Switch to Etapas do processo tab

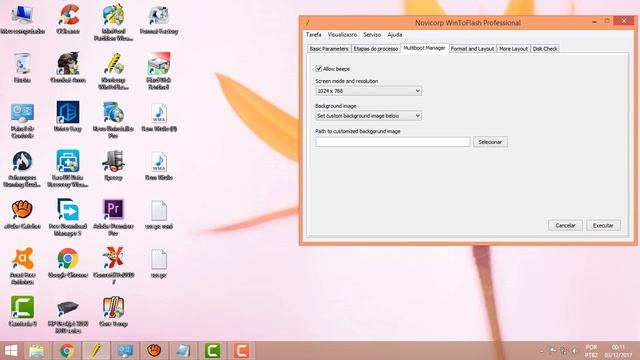point(376,49)
